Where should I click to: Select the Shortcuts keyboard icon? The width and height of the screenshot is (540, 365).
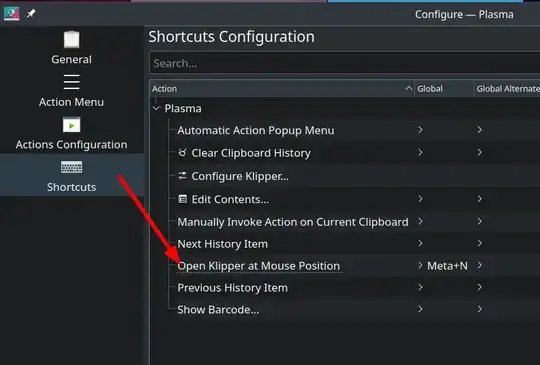pyautogui.click(x=71, y=167)
